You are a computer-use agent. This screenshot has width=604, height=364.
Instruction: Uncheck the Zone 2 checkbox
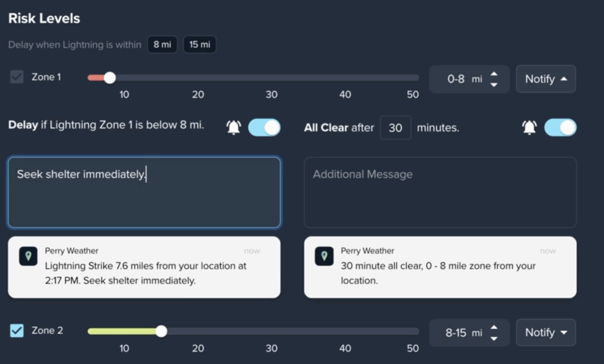(x=17, y=330)
